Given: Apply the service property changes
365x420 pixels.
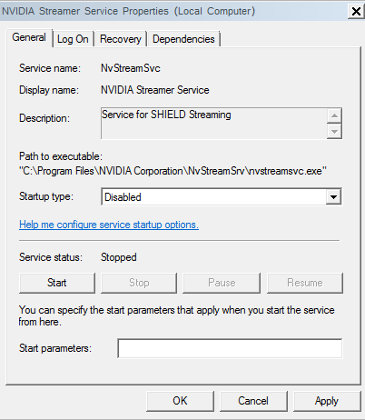Looking at the screenshot, I should 327,401.
